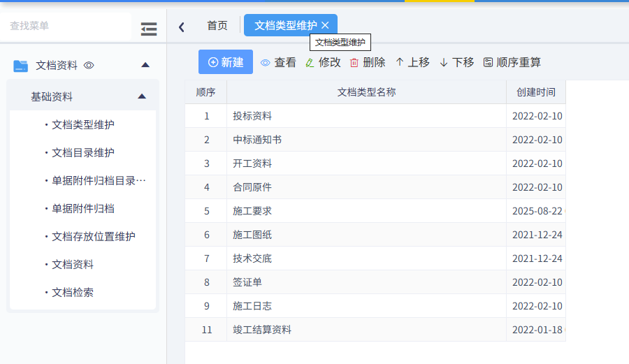
Task: Open 文档检索 in the sidebar
Action: tap(73, 292)
